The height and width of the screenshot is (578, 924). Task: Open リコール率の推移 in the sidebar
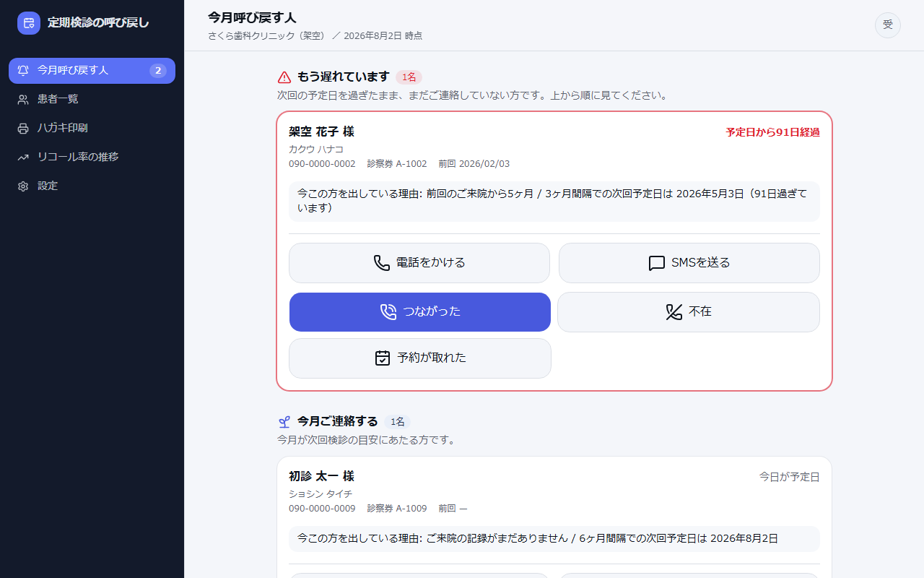click(x=92, y=158)
